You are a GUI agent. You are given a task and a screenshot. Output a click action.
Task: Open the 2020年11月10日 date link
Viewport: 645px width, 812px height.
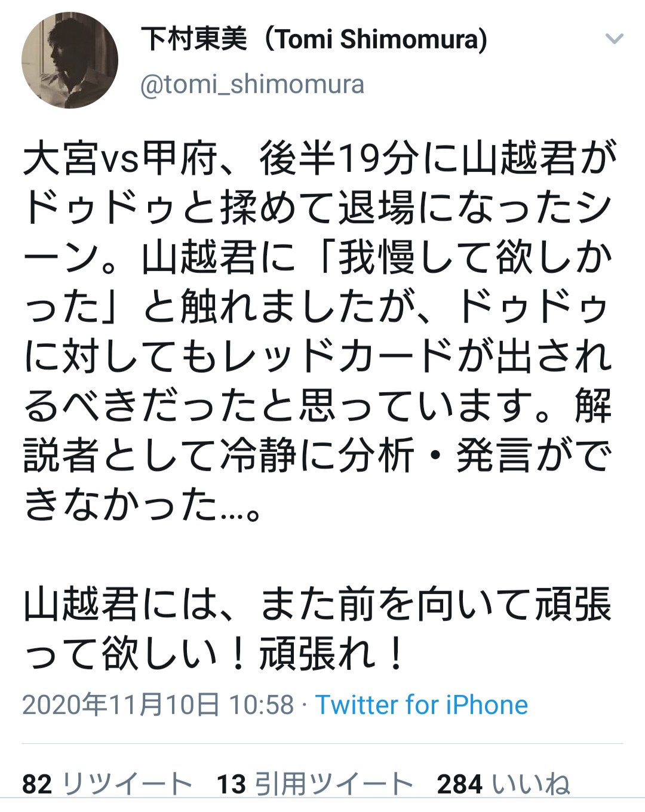121,705
